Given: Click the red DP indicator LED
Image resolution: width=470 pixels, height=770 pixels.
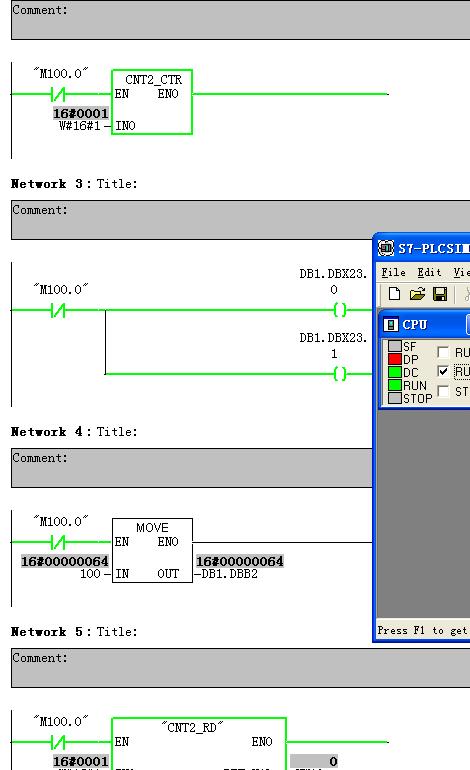Looking at the screenshot, I should point(394,359).
